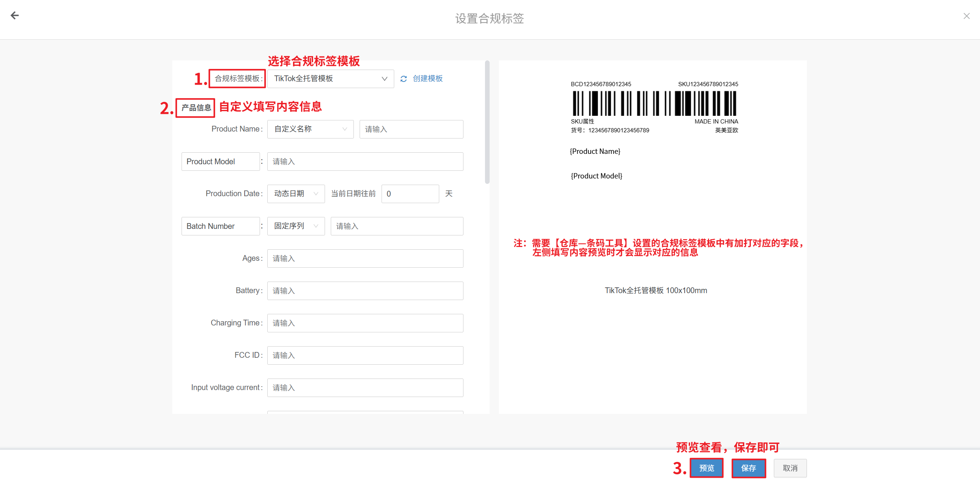Focus the Product Model value field
980x482 pixels.
pos(365,162)
